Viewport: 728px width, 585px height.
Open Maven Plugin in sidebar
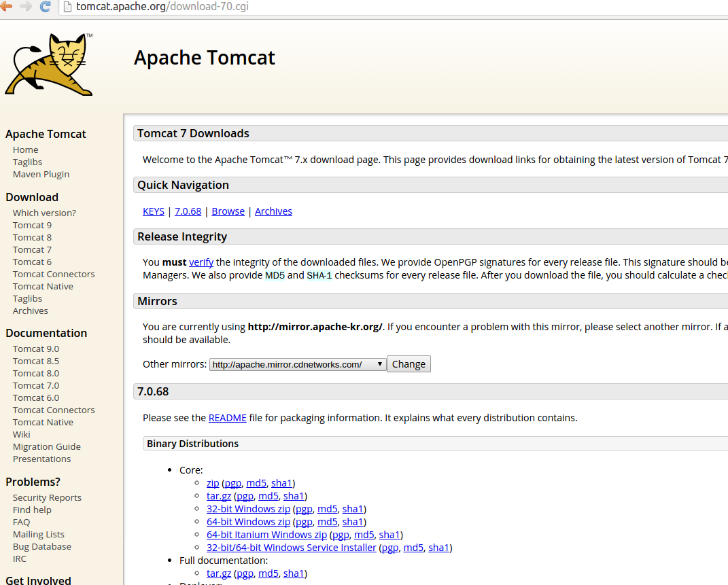pos(41,175)
